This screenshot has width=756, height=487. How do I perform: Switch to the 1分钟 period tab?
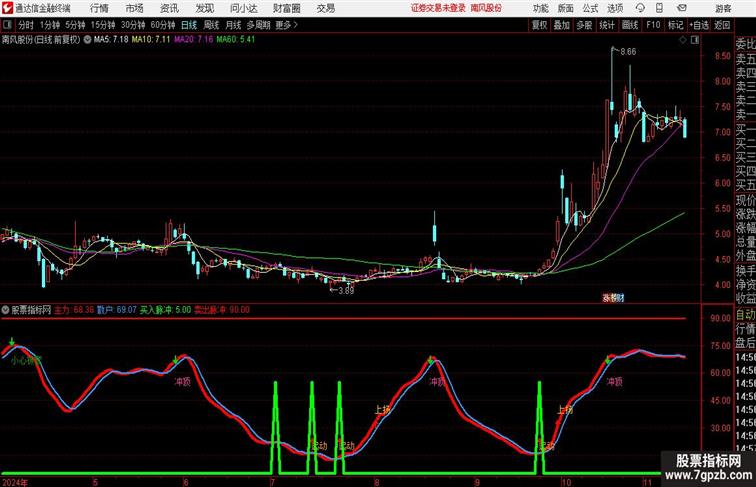point(50,25)
